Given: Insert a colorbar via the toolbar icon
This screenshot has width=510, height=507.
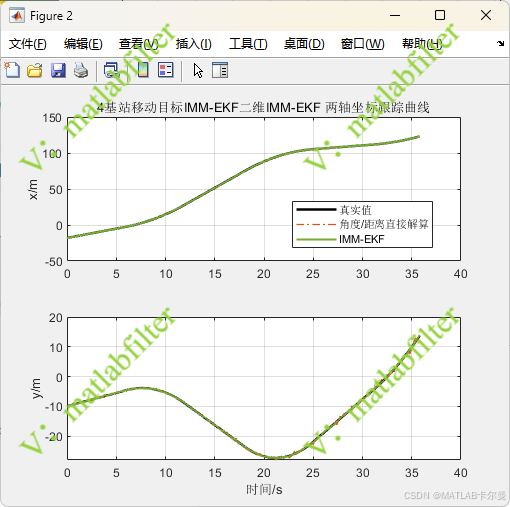Looking at the screenshot, I should click(x=143, y=70).
